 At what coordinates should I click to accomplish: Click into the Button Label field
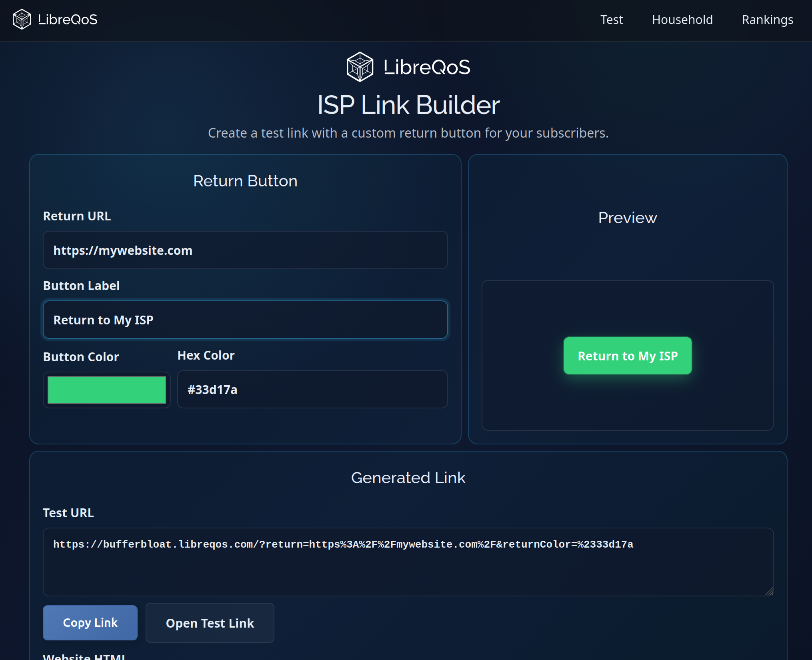pos(245,320)
